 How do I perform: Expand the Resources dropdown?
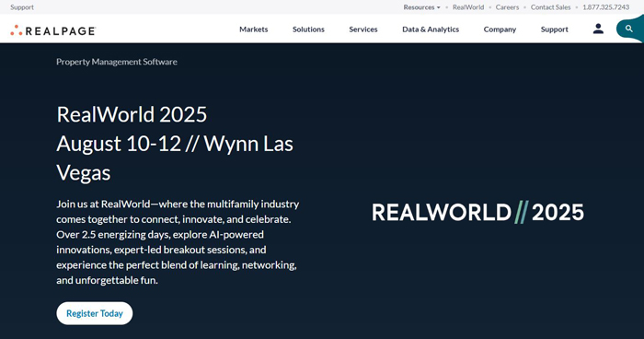click(421, 7)
